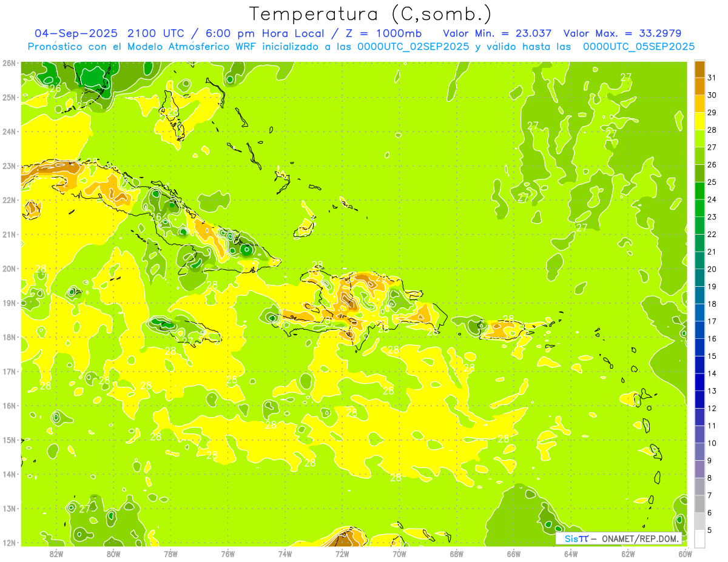Screen dimensions: 728x562
Task: Click the 25N latitude label
Action: coord(8,97)
